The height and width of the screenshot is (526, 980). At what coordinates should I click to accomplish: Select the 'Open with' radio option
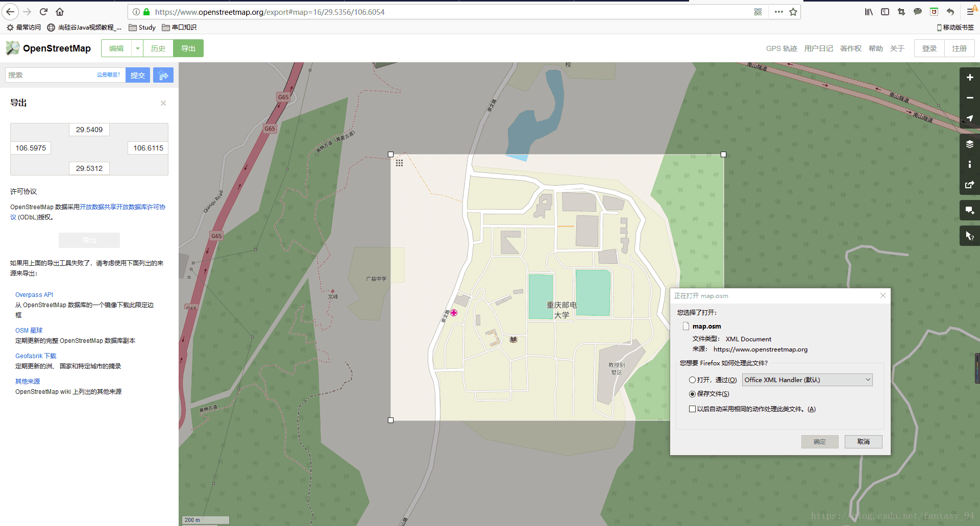click(x=692, y=380)
